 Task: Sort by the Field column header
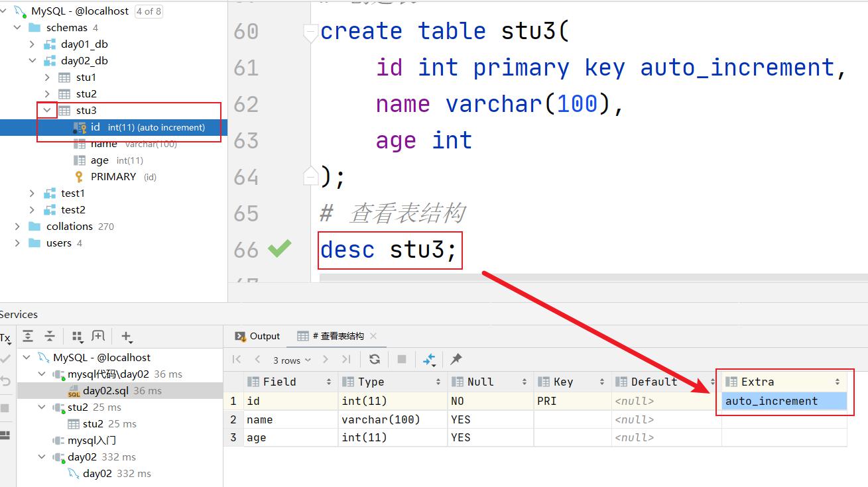click(x=288, y=382)
